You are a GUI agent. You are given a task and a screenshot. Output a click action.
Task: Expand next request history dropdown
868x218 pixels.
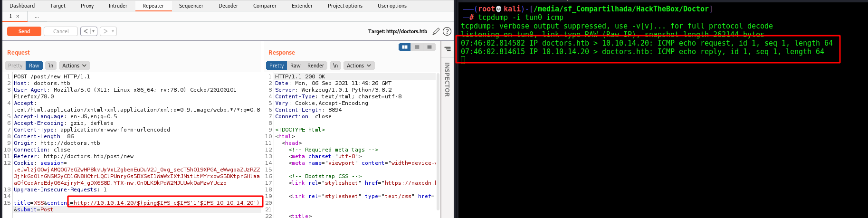pos(113,31)
